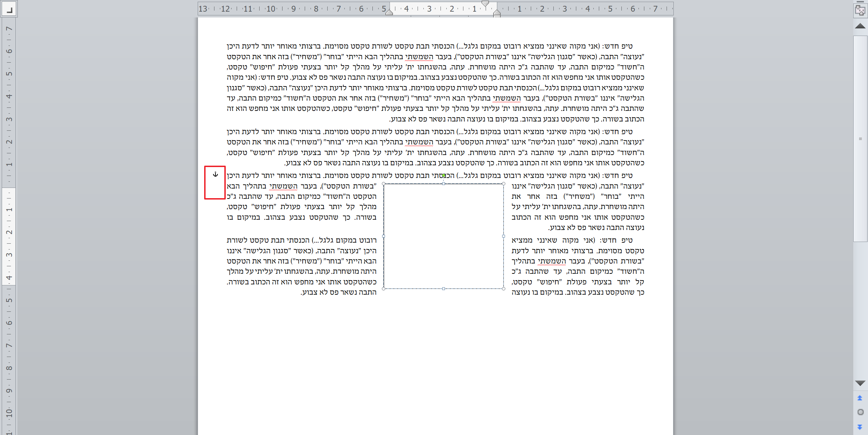Image resolution: width=868 pixels, height=435 pixels.
Task: Click the right-middle sizing handle of the text box
Action: 503,236
